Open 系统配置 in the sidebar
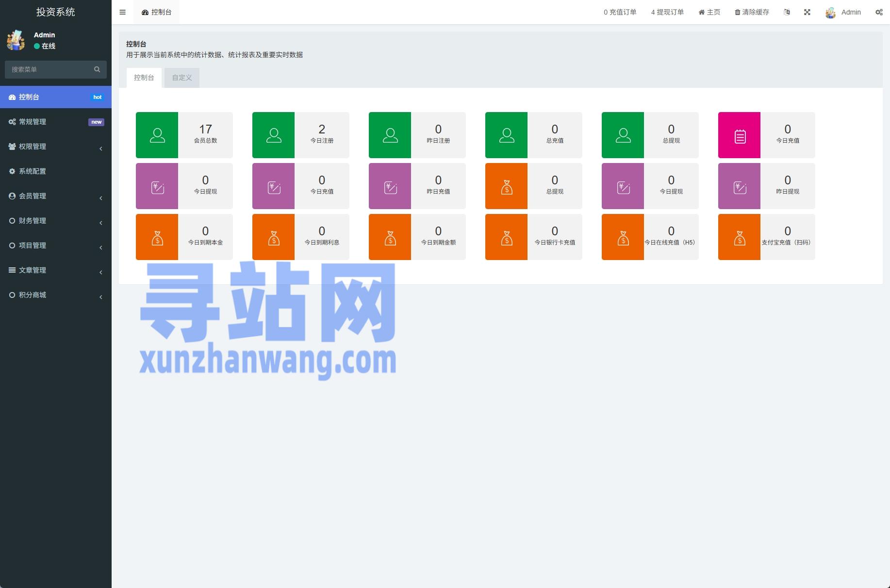The image size is (890, 588). point(56,171)
